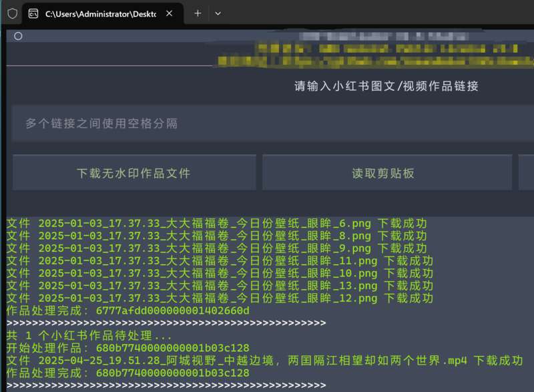
Task: Click the terminal icon on the tab
Action: pos(33,13)
